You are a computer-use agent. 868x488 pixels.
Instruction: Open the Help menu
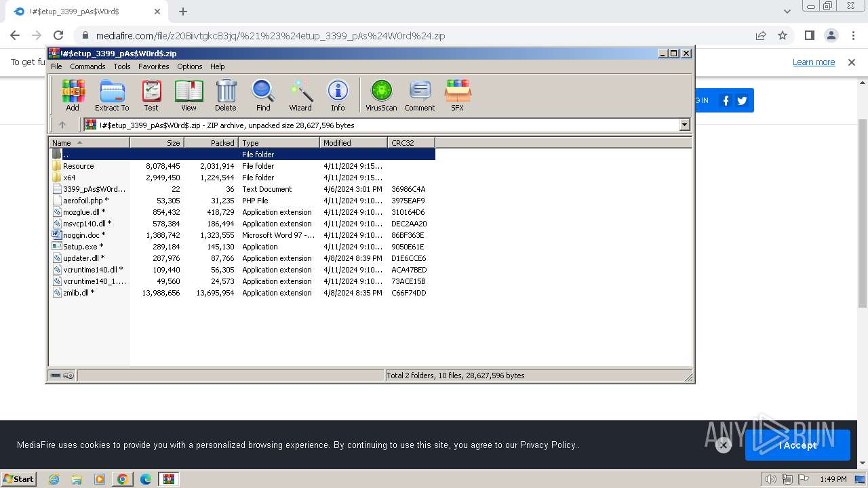[x=217, y=66]
